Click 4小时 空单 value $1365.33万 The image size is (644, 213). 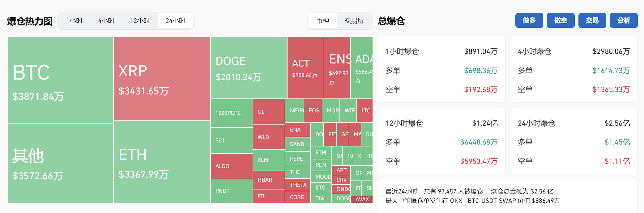click(x=611, y=89)
